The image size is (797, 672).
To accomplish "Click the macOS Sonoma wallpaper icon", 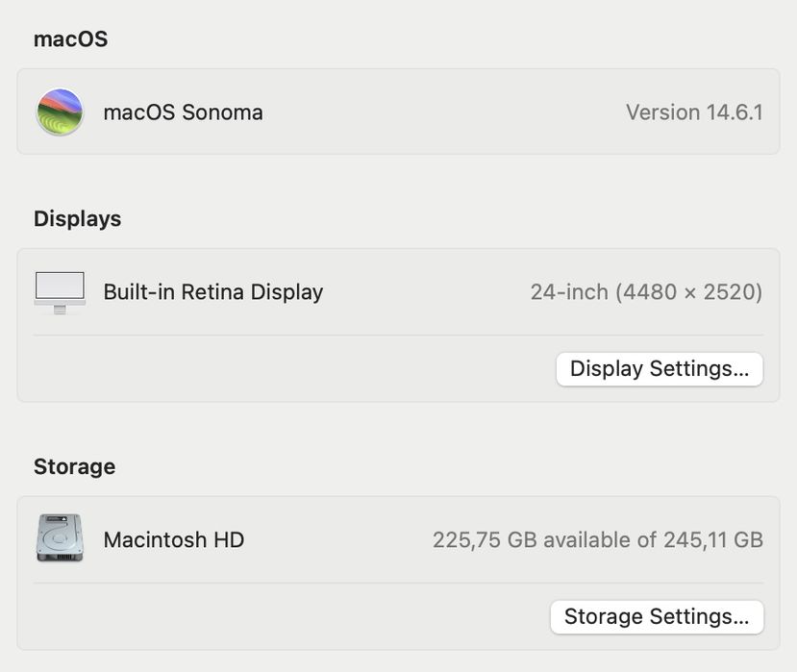I will [60, 112].
